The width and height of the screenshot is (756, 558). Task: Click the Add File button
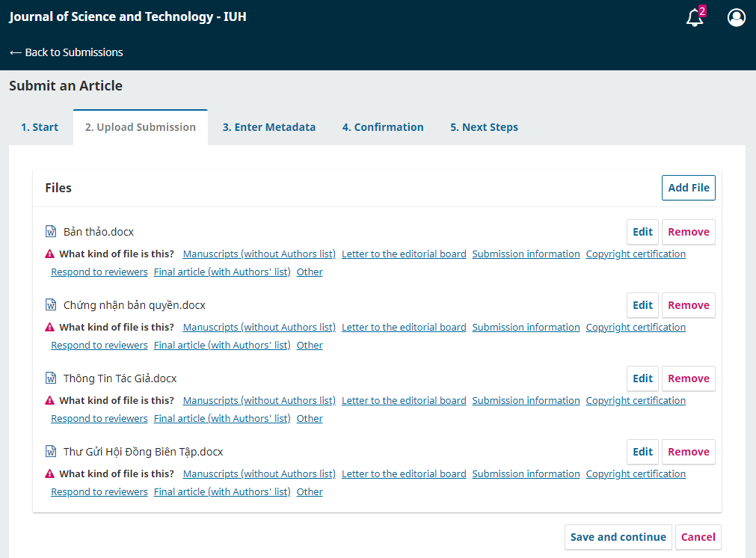689,188
